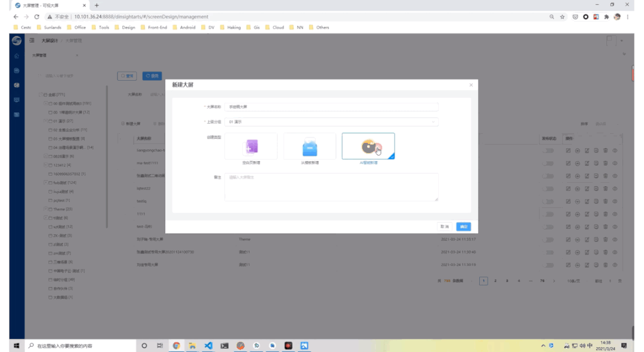
Task: Select the AI smart creation card
Action: coord(368,146)
